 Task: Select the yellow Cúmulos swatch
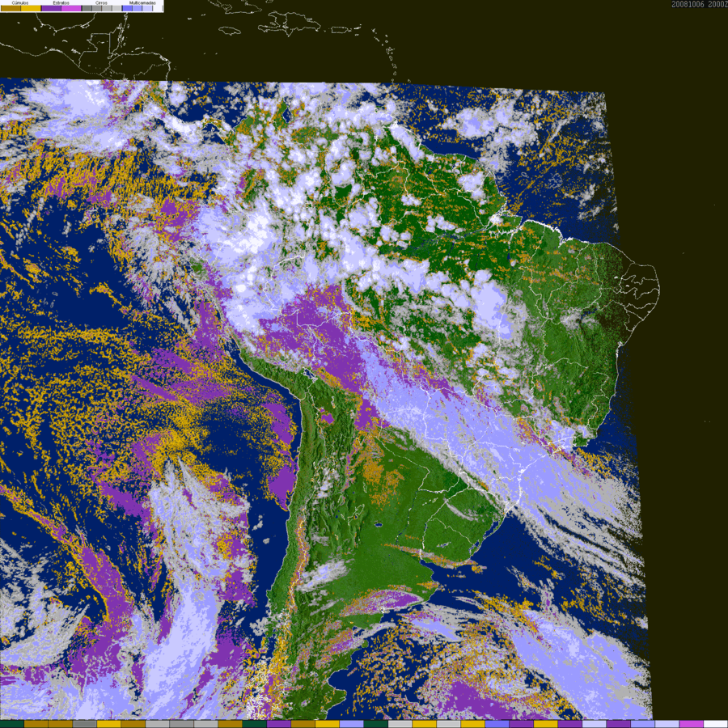pyautogui.click(x=31, y=8)
